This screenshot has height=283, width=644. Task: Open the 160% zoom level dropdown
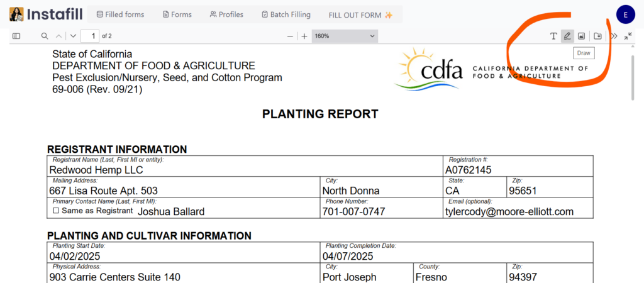pos(345,36)
